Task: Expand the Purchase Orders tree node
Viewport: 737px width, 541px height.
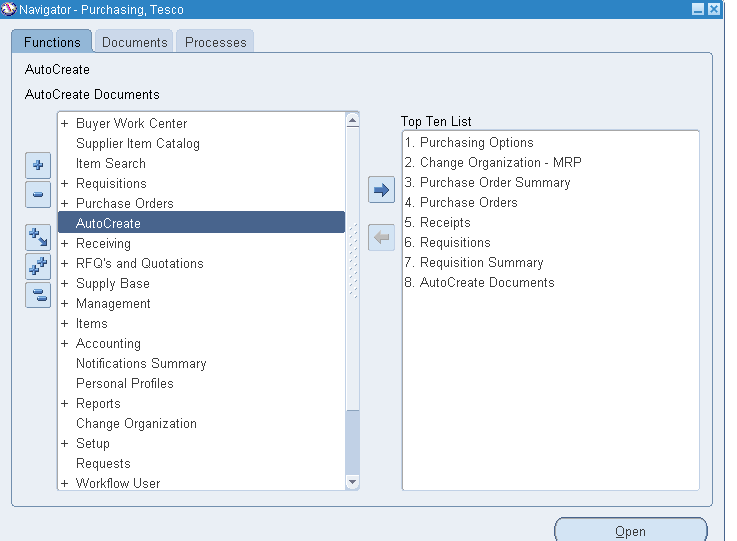Action: pos(65,204)
